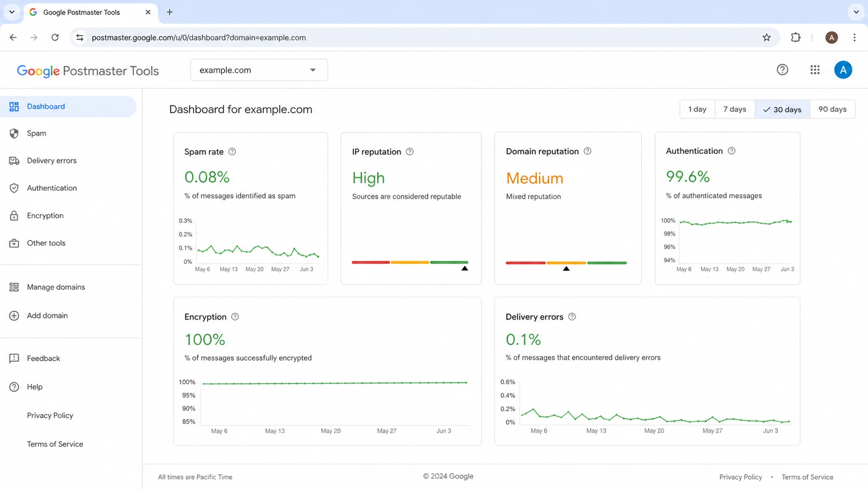This screenshot has height=489, width=868.
Task: Open the browser extensions puzzle icon
Action: (x=796, y=37)
